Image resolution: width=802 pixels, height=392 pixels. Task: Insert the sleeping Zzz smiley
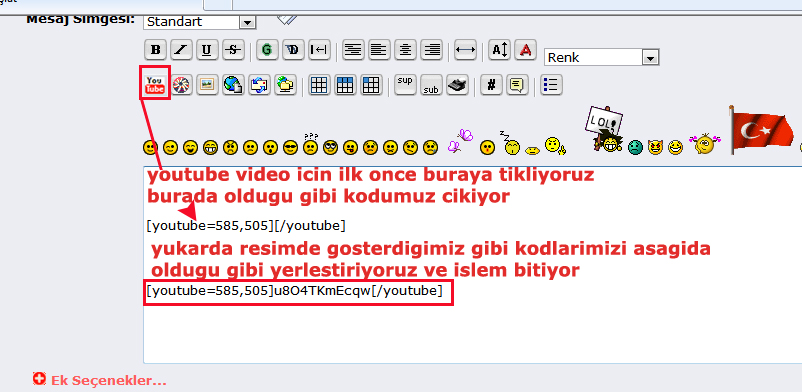[x=511, y=143]
